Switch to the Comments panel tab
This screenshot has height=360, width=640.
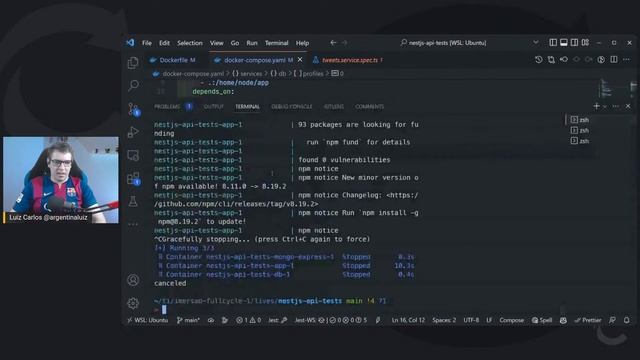[369, 107]
